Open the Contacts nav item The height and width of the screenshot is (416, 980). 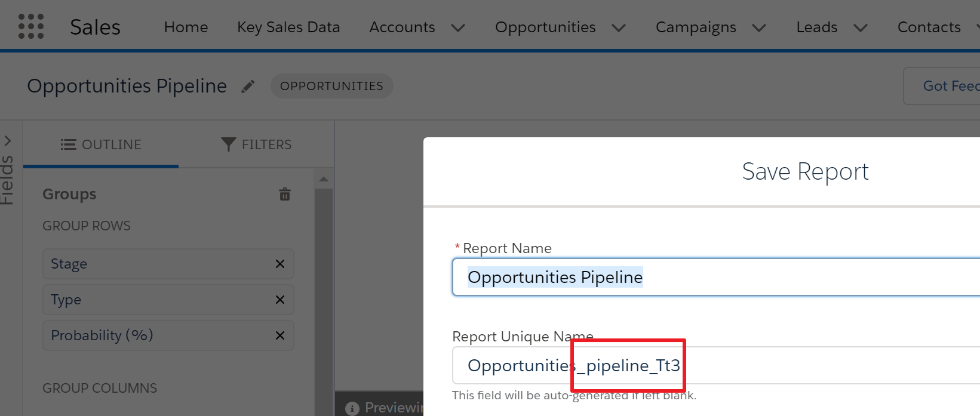(929, 27)
